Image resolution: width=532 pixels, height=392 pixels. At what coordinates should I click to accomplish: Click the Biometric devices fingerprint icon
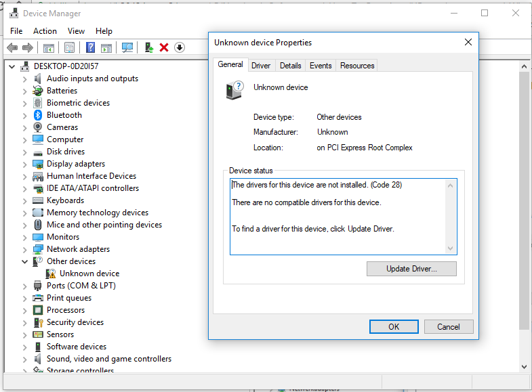pyautogui.click(x=38, y=103)
